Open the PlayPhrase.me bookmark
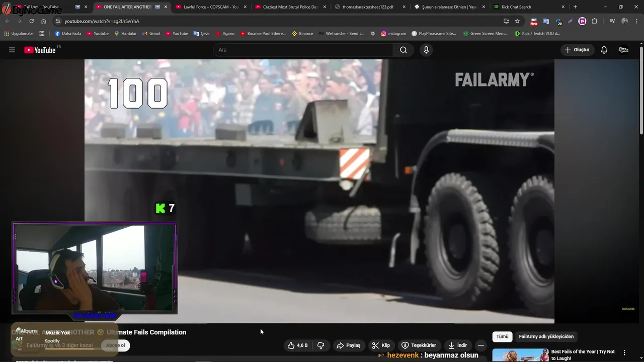The height and width of the screenshot is (362, 644). click(434, 33)
